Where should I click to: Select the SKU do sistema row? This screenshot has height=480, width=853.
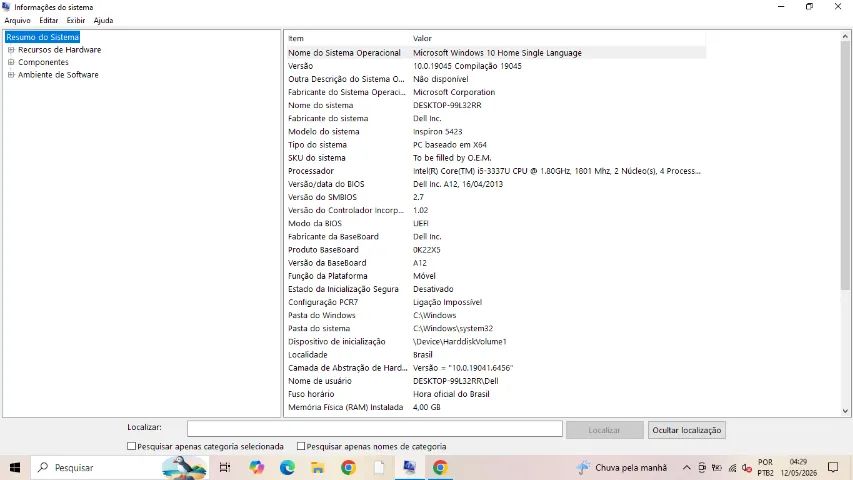pyautogui.click(x=495, y=158)
